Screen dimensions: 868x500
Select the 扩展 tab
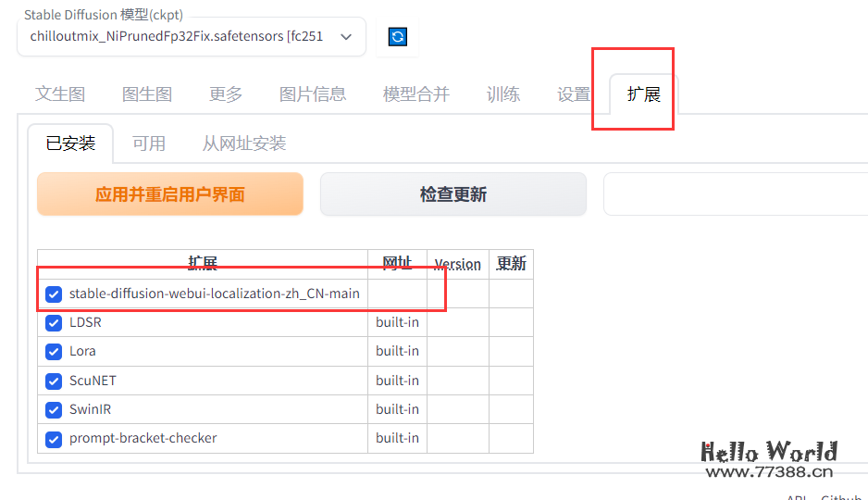pos(644,94)
